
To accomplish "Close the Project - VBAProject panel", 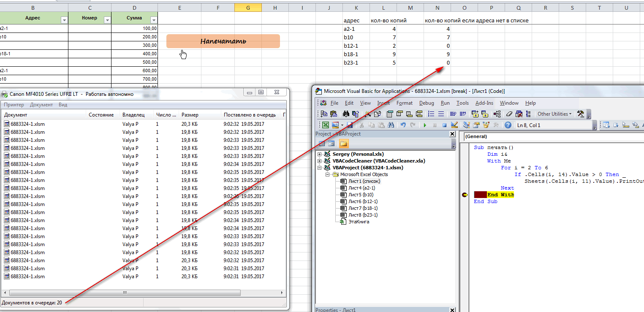I will point(452,134).
